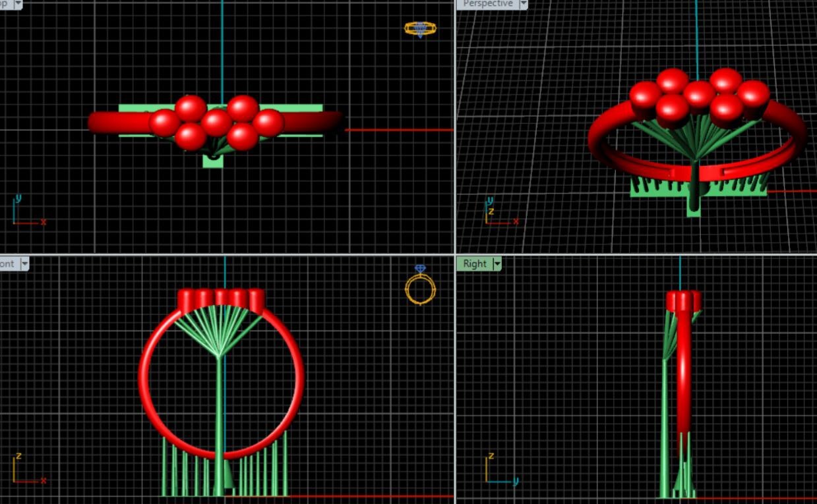The height and width of the screenshot is (504, 817).
Task: Open the Top viewport dropdown arrow
Action: click(17, 4)
